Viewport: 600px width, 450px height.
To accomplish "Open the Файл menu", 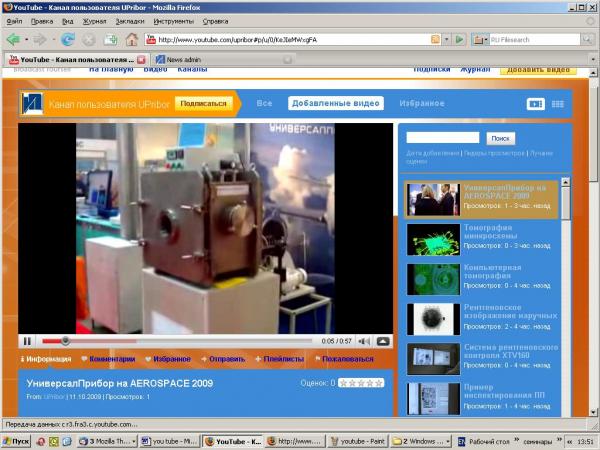I will [x=14, y=21].
